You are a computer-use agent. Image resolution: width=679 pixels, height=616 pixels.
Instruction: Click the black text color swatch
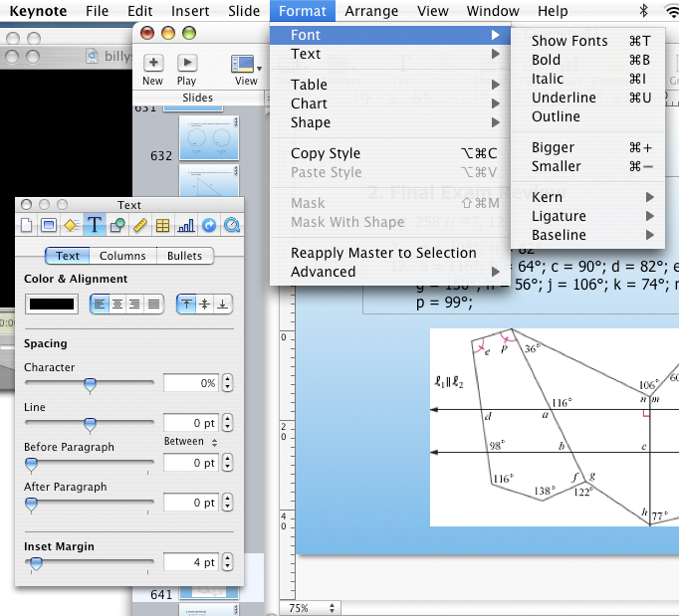coord(53,304)
